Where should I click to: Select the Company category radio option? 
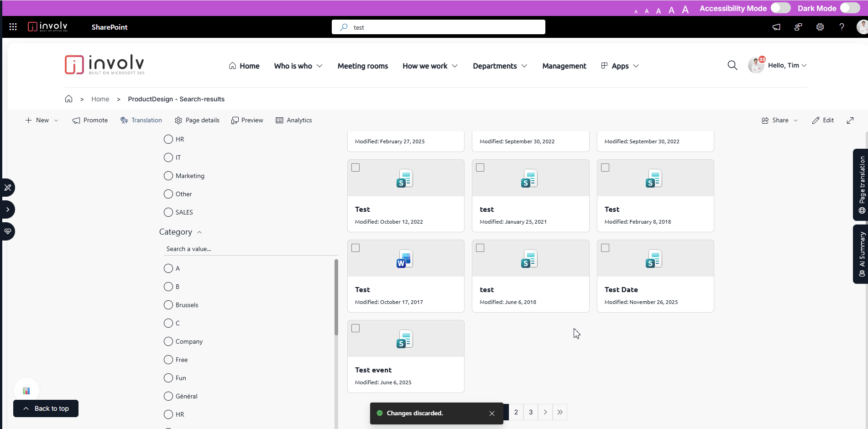tap(168, 341)
